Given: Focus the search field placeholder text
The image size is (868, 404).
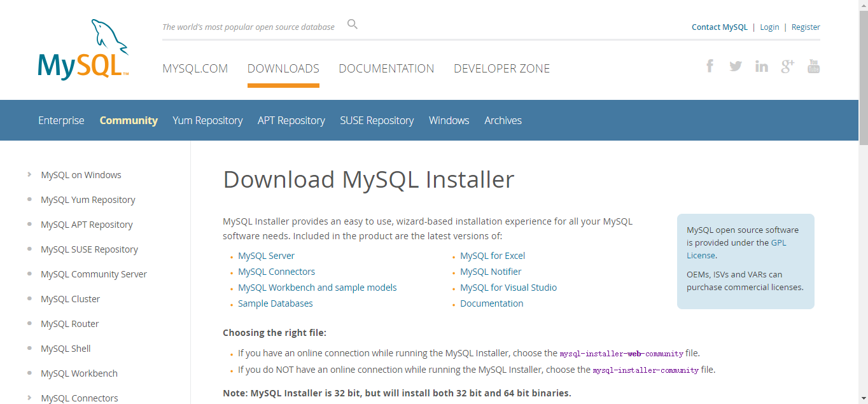Looking at the screenshot, I should click(248, 27).
